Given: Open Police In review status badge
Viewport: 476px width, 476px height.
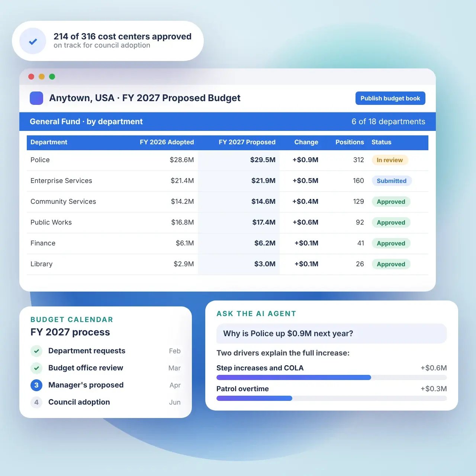Looking at the screenshot, I should [x=390, y=160].
